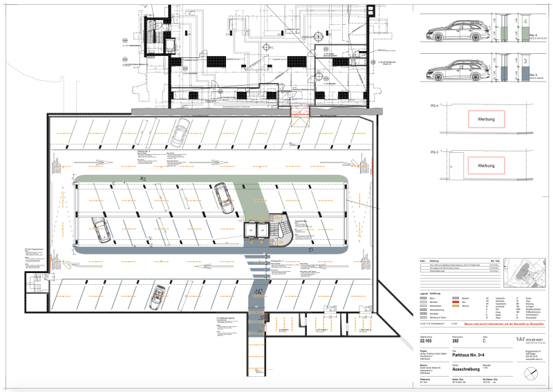The height and width of the screenshot is (392, 553).
Task: Click the north arrow compass symbol
Action: pos(532,374)
